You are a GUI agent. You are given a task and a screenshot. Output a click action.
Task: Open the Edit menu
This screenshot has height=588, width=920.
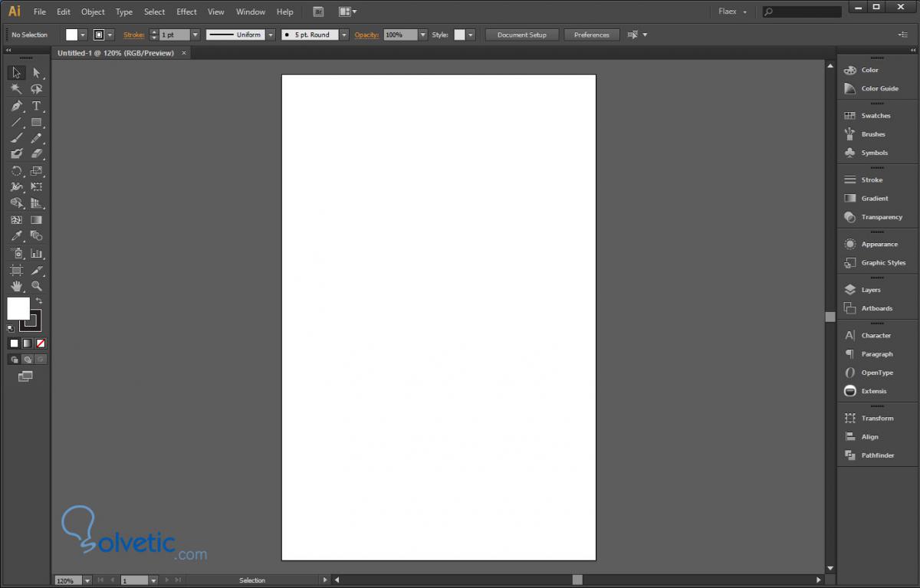point(64,11)
